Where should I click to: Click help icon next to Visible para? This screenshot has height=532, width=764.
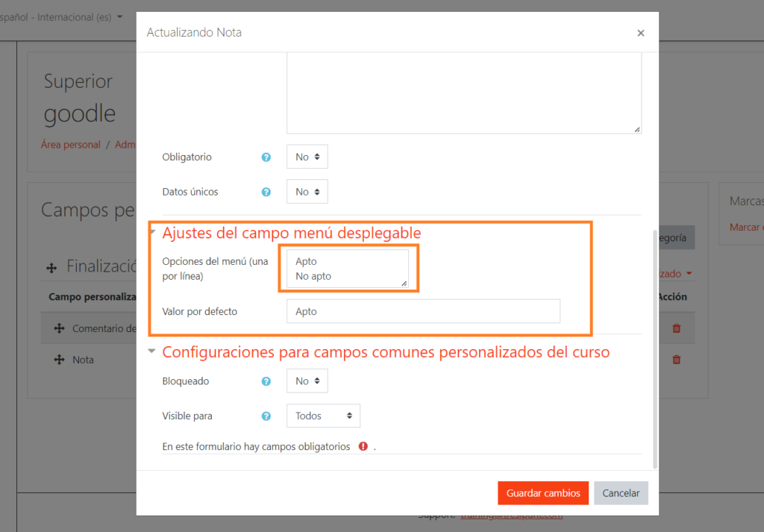tap(266, 416)
